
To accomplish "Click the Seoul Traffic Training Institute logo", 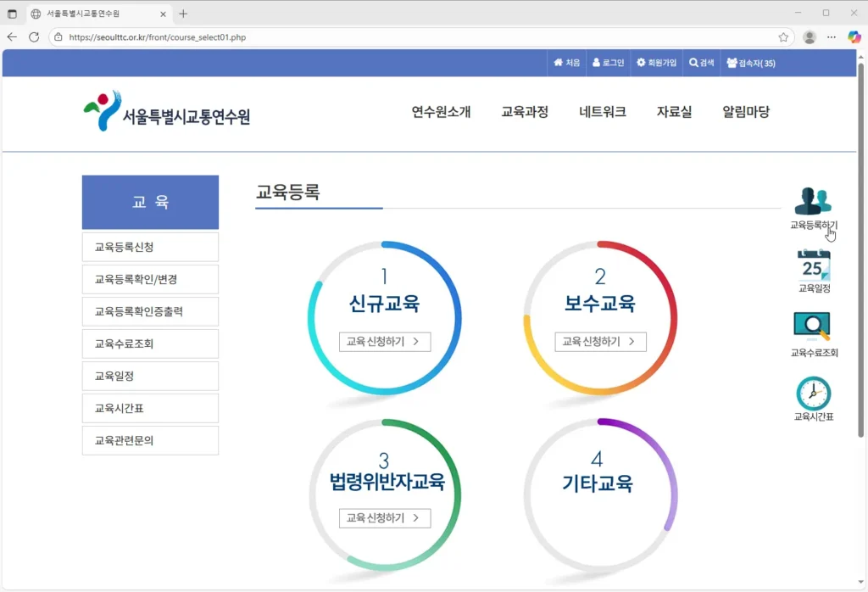I will pos(167,112).
